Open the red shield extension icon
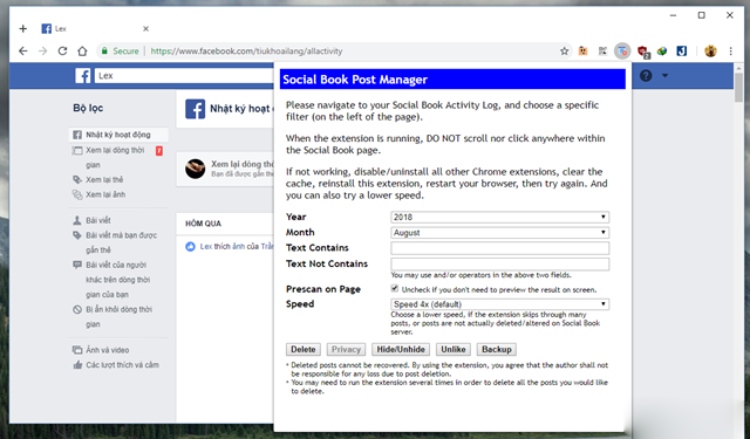This screenshot has height=439, width=750. (x=643, y=51)
